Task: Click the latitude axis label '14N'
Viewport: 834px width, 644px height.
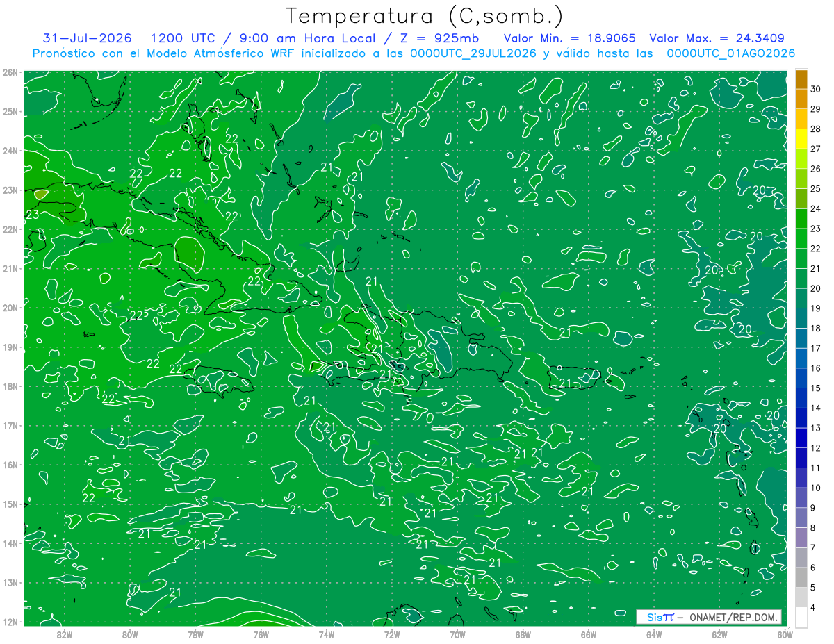Action: 10,543
